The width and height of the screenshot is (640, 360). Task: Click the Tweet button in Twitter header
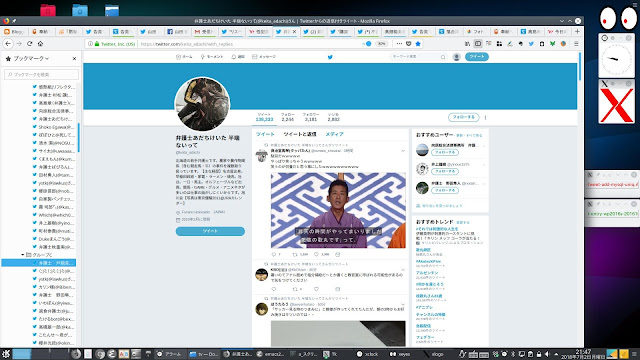[477, 57]
